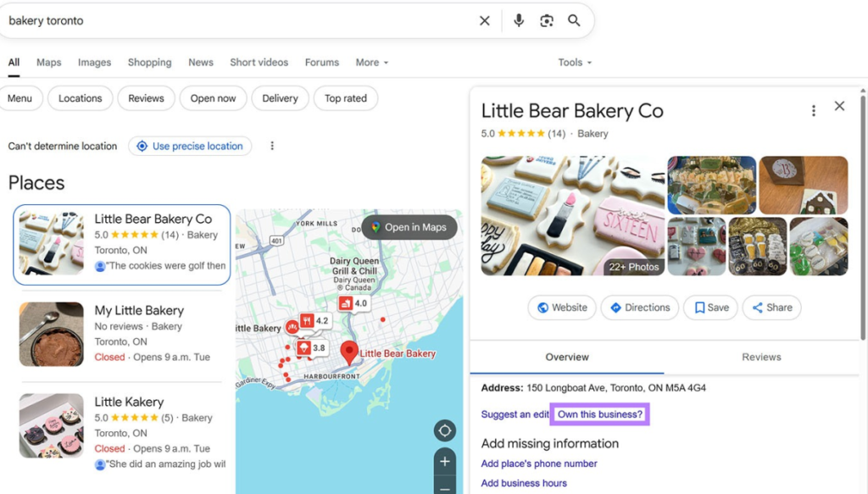
Task: Select the Reviews filter chip
Action: pos(146,98)
